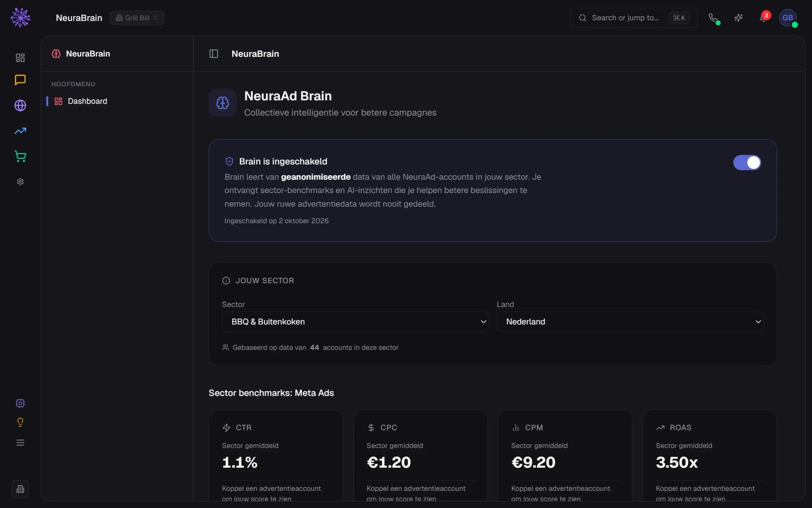Click the phone call icon in top bar
The width and height of the screenshot is (812, 508).
click(x=713, y=18)
